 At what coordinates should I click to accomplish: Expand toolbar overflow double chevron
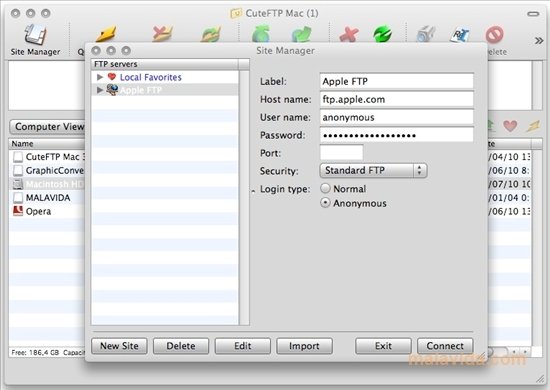pos(539,41)
